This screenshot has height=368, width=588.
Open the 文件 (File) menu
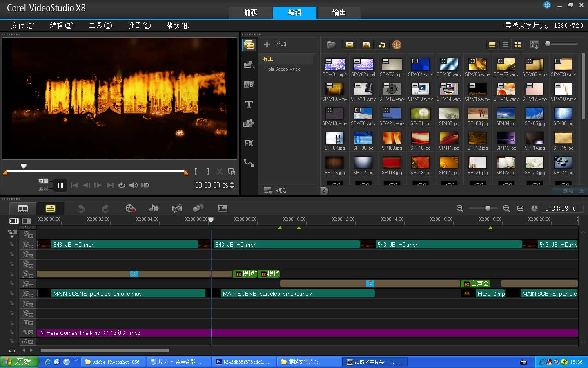point(23,25)
